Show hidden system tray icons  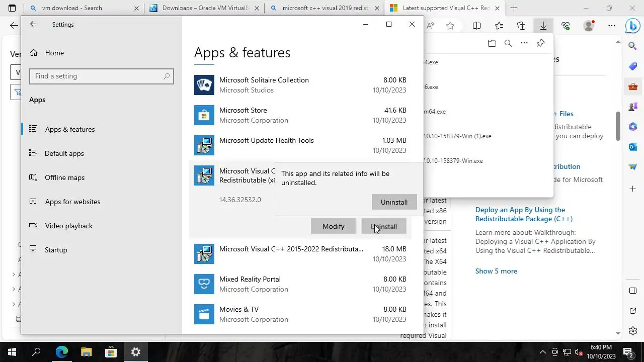pyautogui.click(x=543, y=352)
